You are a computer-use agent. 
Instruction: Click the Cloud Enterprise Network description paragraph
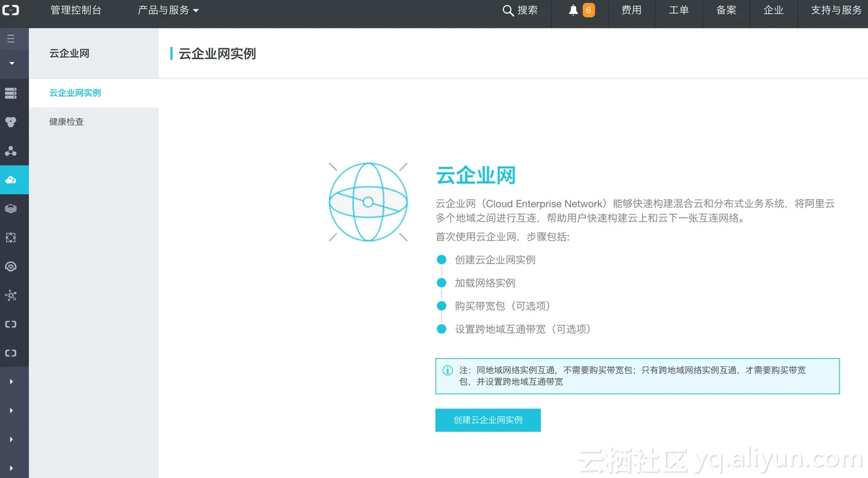(x=635, y=211)
